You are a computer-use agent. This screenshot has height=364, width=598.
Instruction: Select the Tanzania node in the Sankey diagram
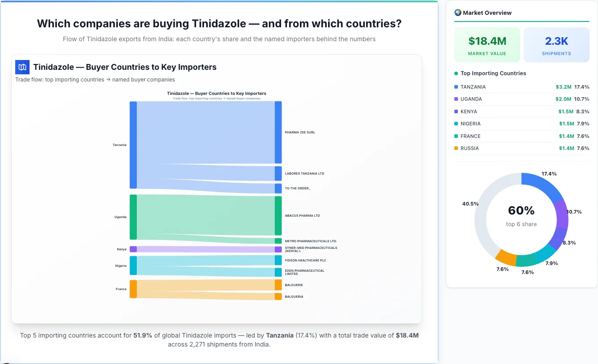coord(132,143)
